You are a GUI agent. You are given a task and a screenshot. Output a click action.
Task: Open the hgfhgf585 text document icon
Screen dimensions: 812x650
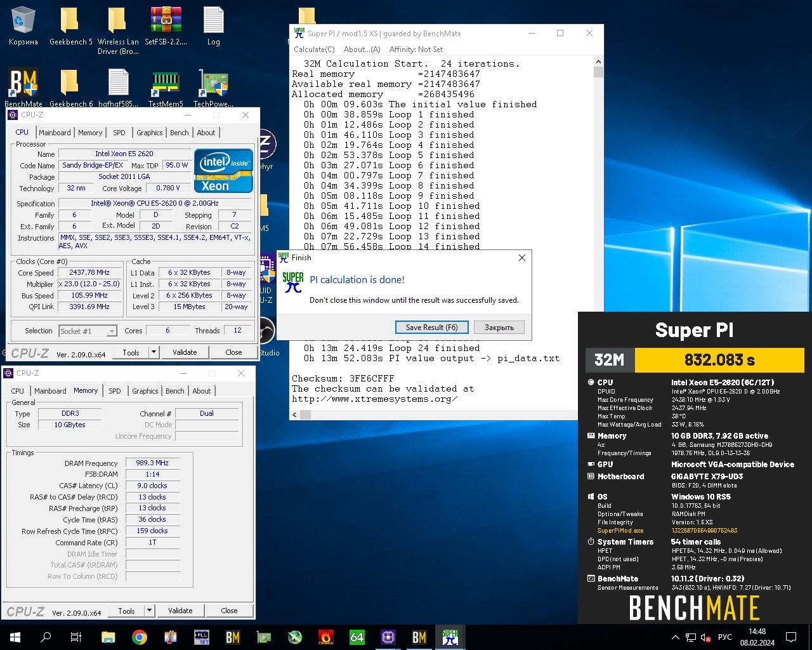118,88
